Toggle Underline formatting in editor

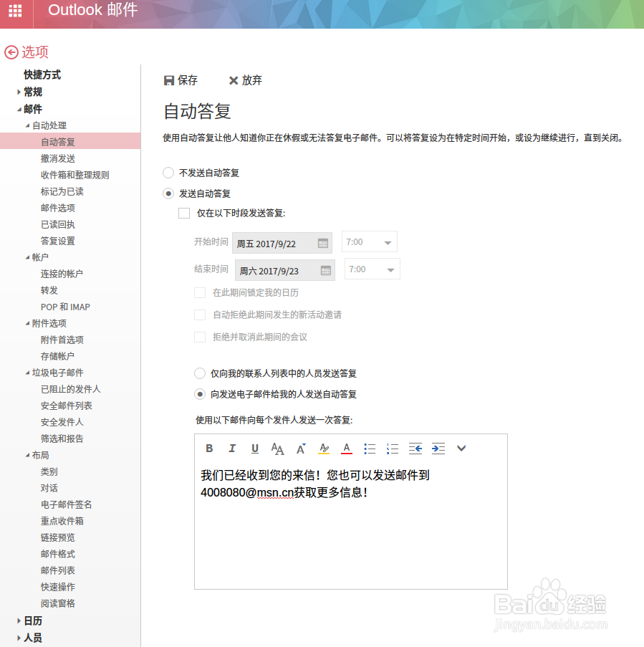pyautogui.click(x=255, y=449)
